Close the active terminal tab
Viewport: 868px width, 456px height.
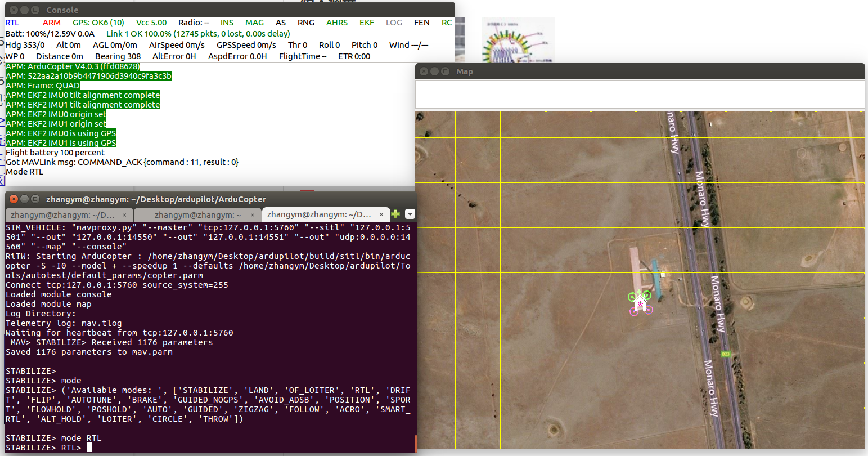point(381,214)
